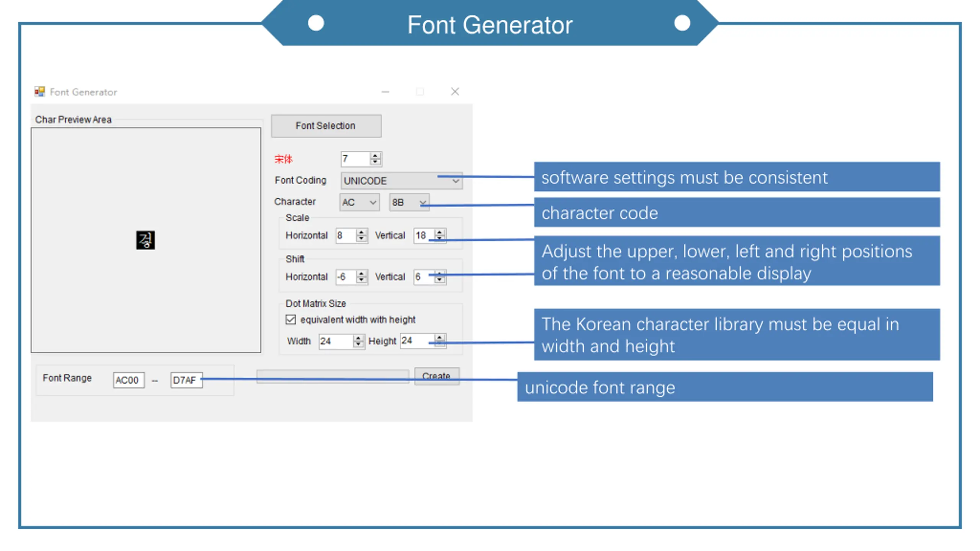This screenshot has width=980, height=551.
Task: Increase Scale Horizontal value
Action: (361, 232)
